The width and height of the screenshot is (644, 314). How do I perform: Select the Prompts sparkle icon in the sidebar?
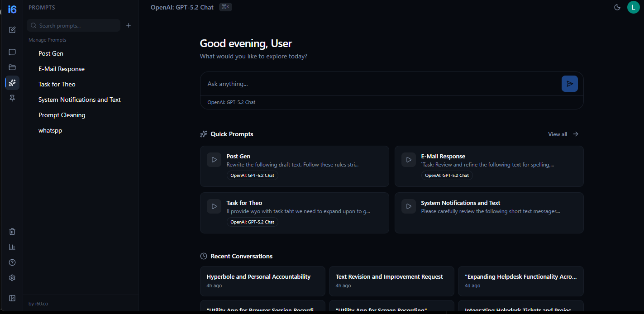[x=12, y=83]
